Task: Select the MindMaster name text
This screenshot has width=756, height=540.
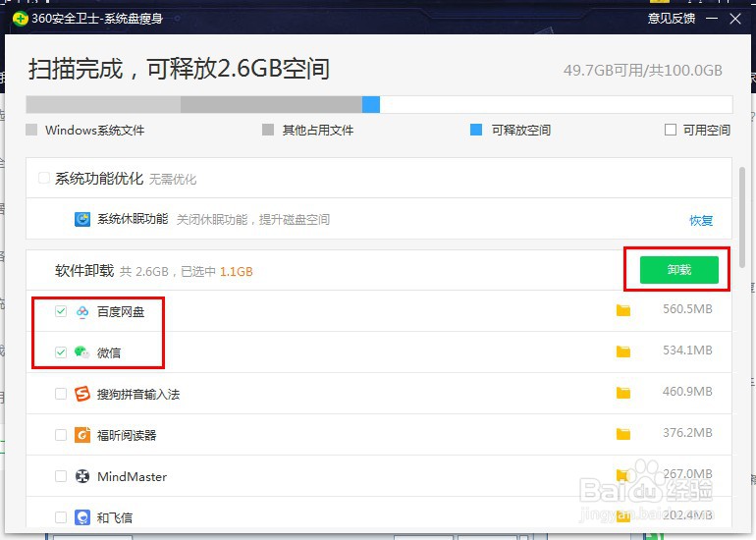Action: coord(133,477)
